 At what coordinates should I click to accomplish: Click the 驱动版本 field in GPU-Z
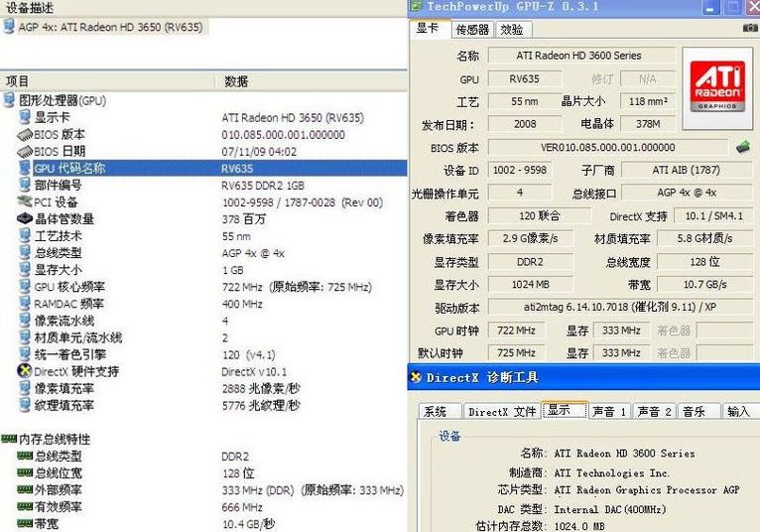click(620, 307)
